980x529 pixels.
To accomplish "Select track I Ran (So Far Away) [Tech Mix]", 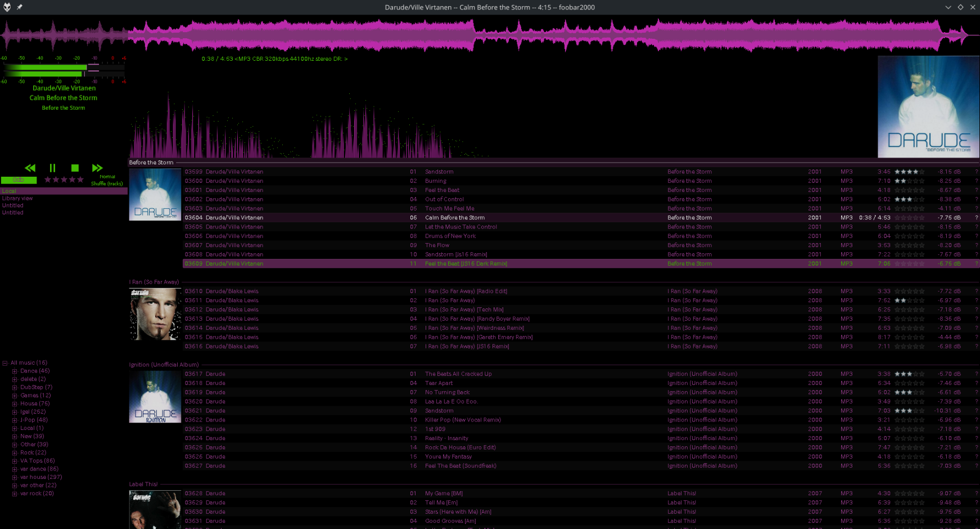I will (x=581, y=310).
